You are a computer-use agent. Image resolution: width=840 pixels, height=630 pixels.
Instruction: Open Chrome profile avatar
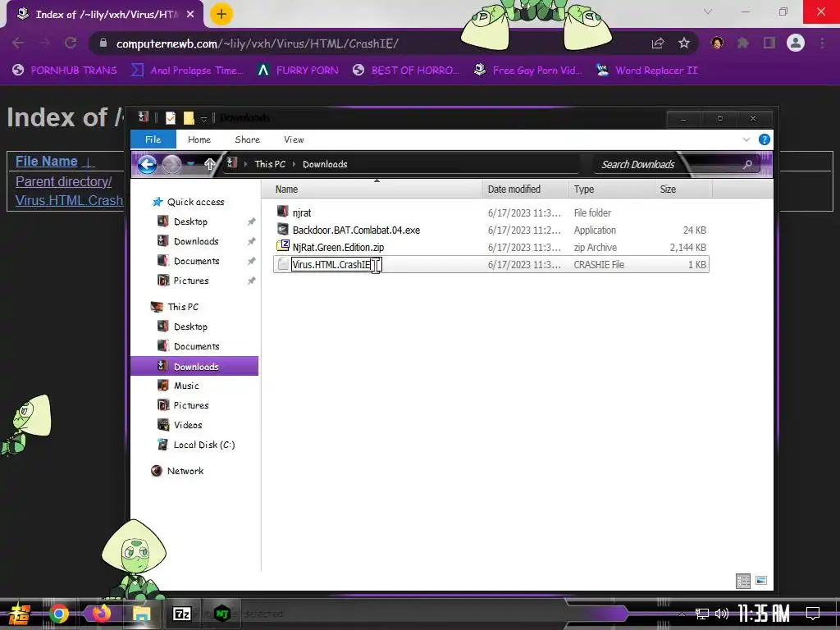[796, 43]
